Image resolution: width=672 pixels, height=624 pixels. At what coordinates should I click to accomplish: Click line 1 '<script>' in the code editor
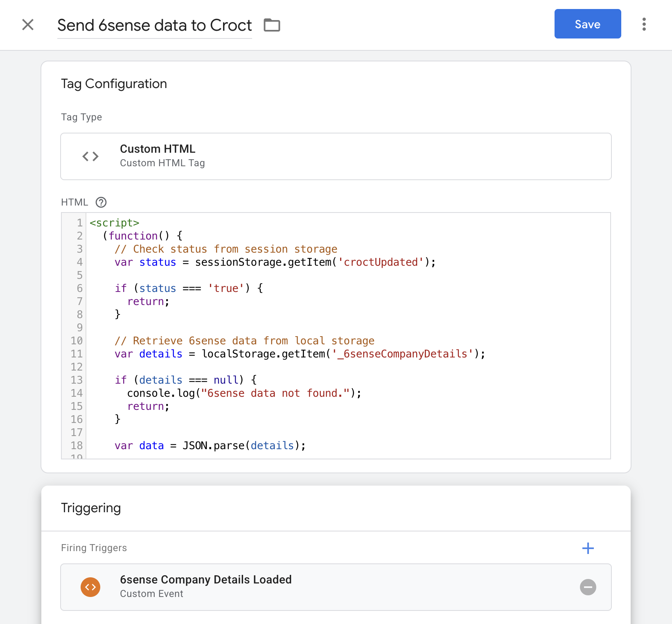tap(115, 223)
